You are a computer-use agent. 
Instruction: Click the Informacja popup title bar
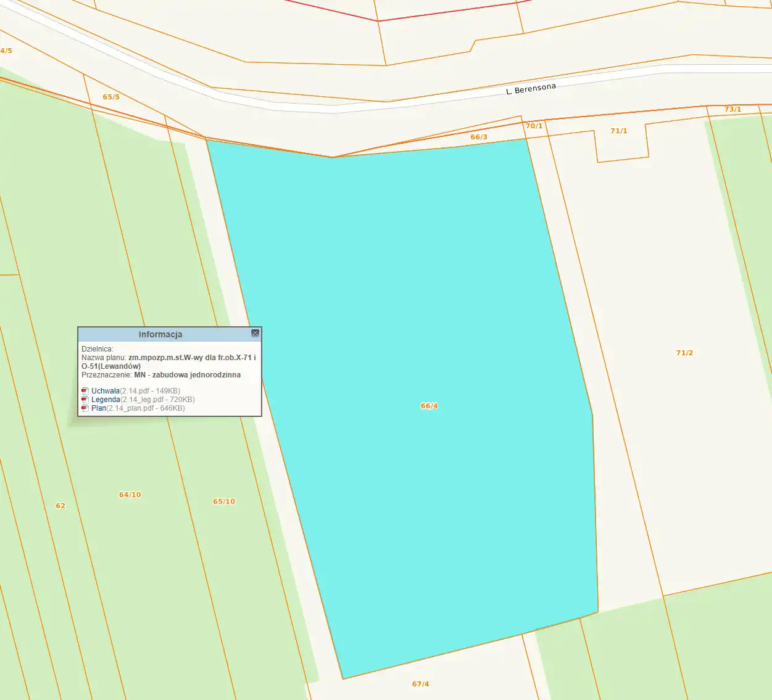click(170, 334)
